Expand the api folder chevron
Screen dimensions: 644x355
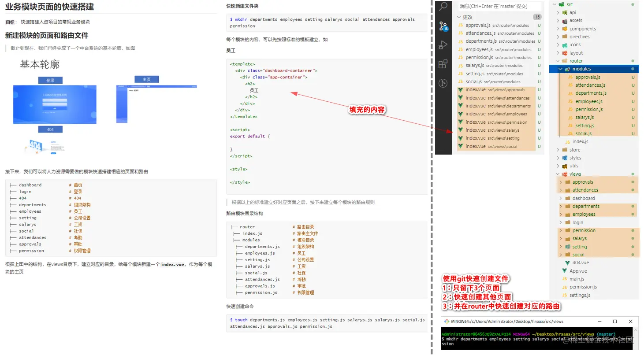tap(558, 12)
